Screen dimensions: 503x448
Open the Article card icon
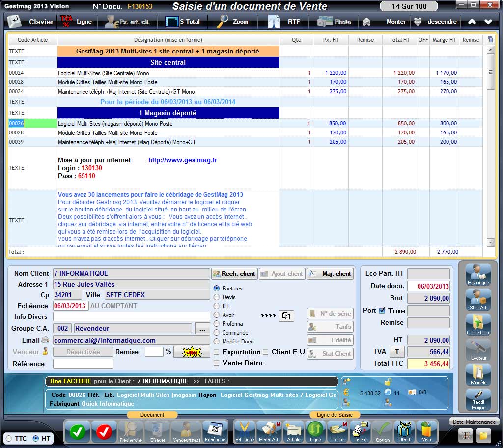[294, 432]
